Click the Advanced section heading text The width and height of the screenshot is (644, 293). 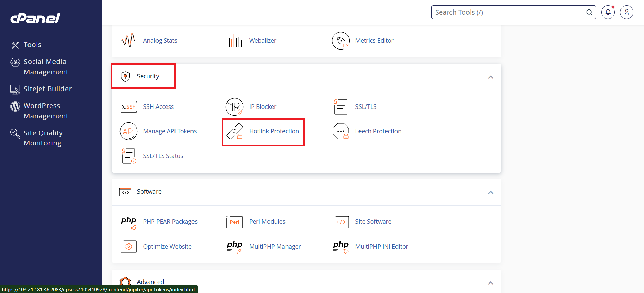click(150, 282)
